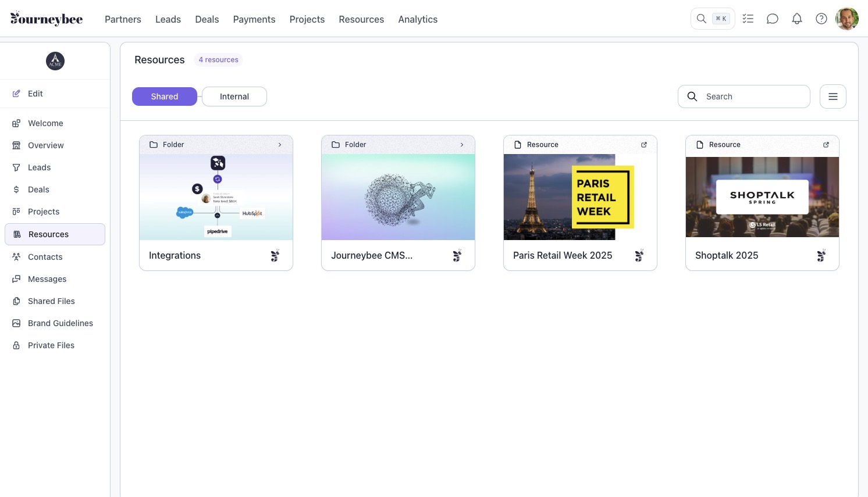
Task: Open Leads in top navigation
Action: coord(168,19)
